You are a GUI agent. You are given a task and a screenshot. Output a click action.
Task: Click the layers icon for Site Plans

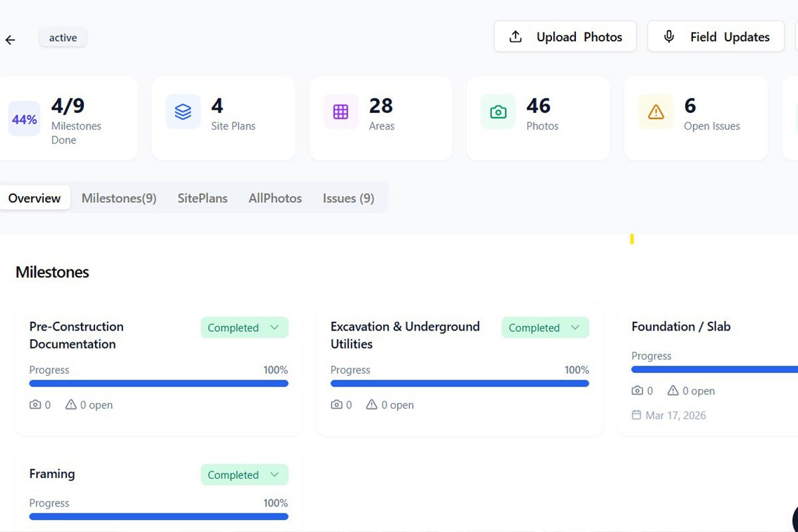pos(183,112)
